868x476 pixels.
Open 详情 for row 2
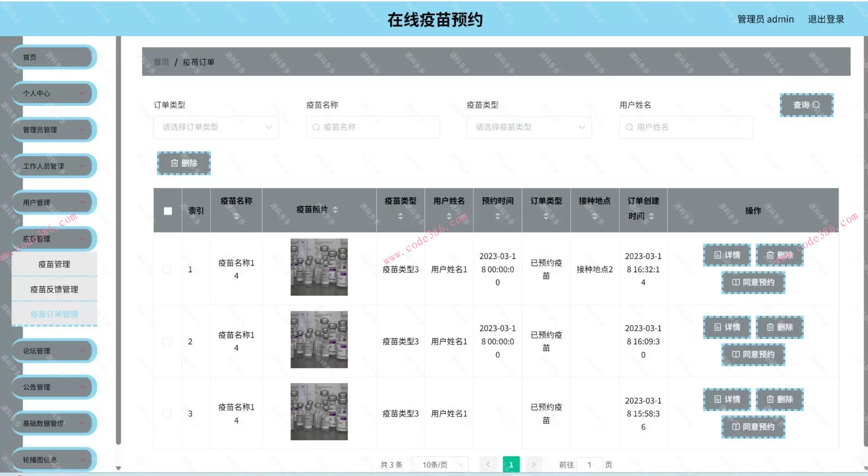point(727,327)
